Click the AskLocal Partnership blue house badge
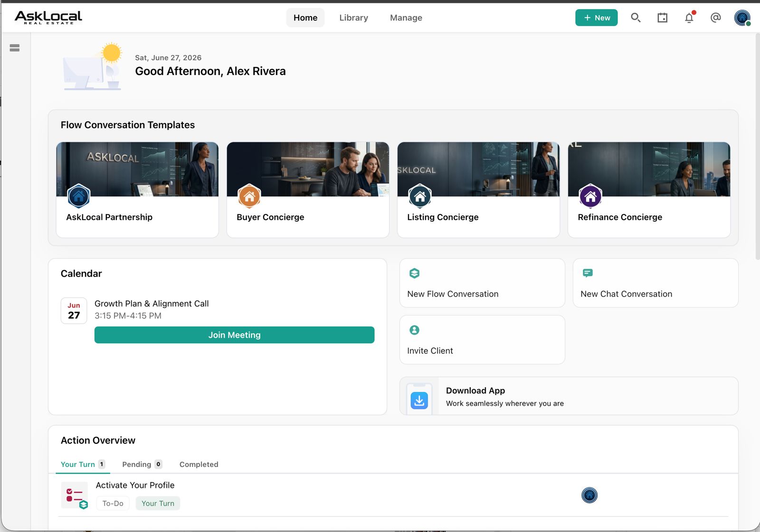The width and height of the screenshot is (760, 532). coord(79,196)
